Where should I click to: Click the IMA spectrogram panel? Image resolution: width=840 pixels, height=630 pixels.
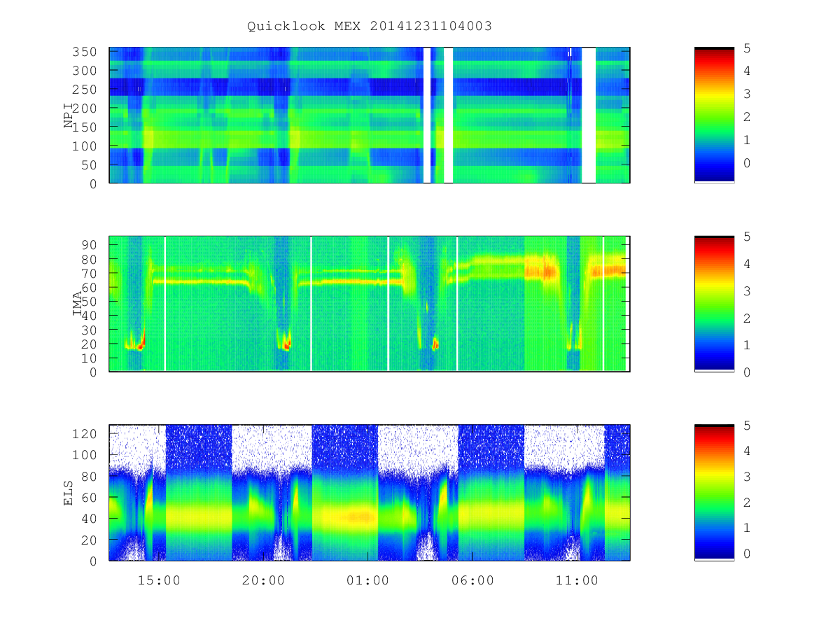370,304
